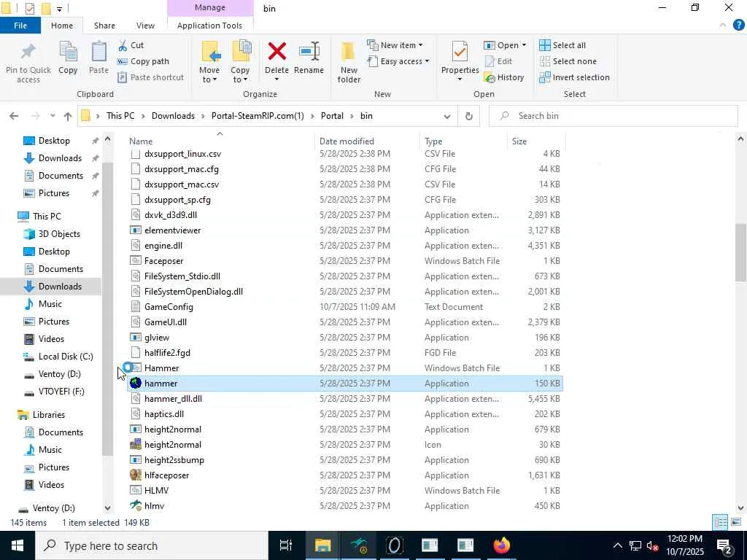The height and width of the screenshot is (560, 747).
Task: Open the recent locations dropdown arrow
Action: point(53,116)
